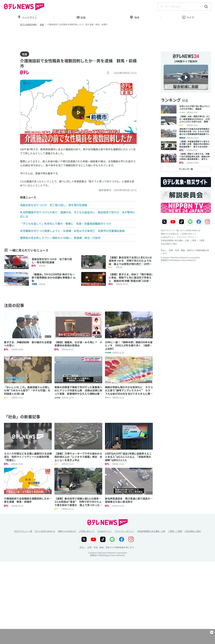Open 「備蓄米」5キロ2100円台 news item
Viewport: 215px width, 644px height.
[x=54, y=278]
